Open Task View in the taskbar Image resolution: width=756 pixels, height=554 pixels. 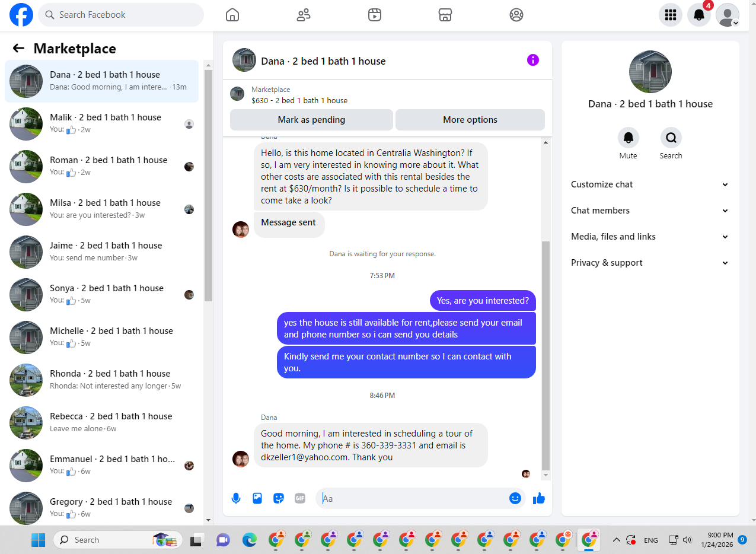(x=196, y=540)
